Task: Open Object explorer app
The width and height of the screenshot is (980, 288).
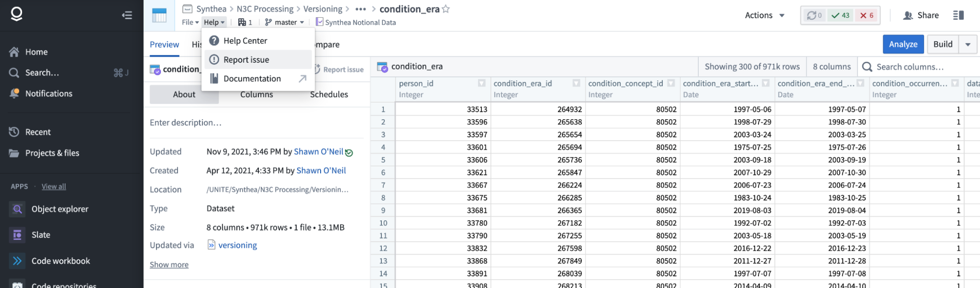Action: [59, 209]
